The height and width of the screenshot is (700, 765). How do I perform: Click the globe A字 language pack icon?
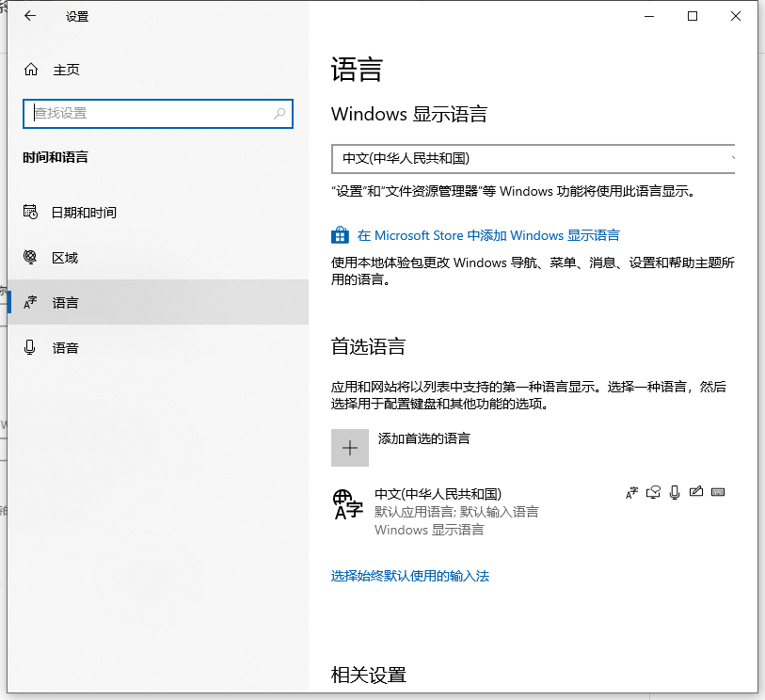click(348, 505)
